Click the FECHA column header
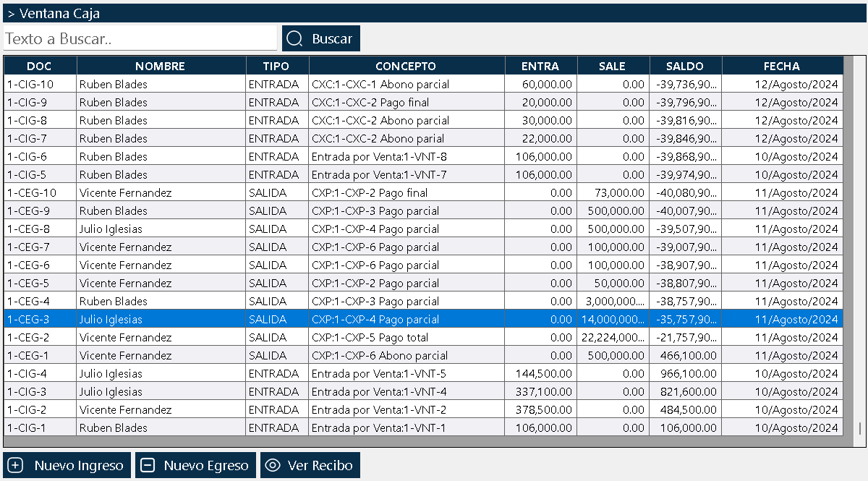This screenshot has width=868, height=481. (782, 66)
